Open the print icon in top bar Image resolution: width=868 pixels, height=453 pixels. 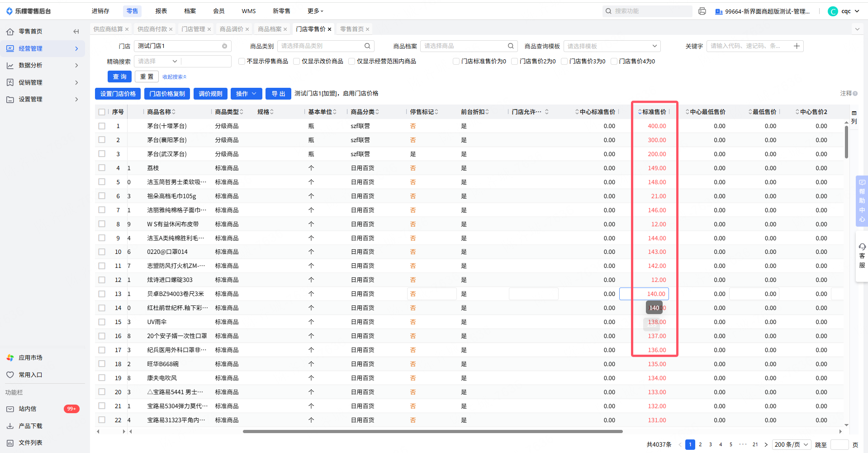coord(702,11)
